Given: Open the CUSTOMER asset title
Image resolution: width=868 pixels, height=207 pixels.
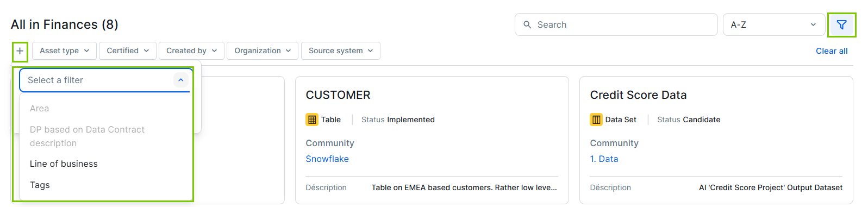Looking at the screenshot, I should coord(338,95).
